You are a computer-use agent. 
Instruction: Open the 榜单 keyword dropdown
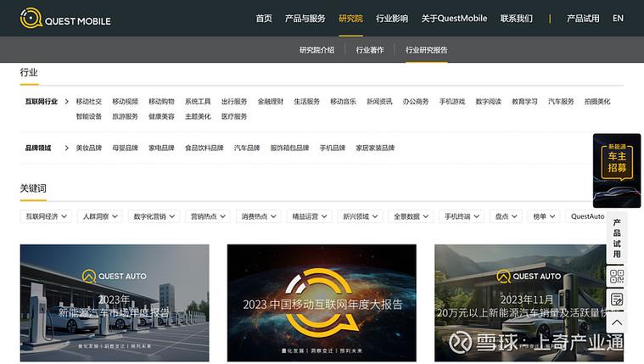point(544,216)
